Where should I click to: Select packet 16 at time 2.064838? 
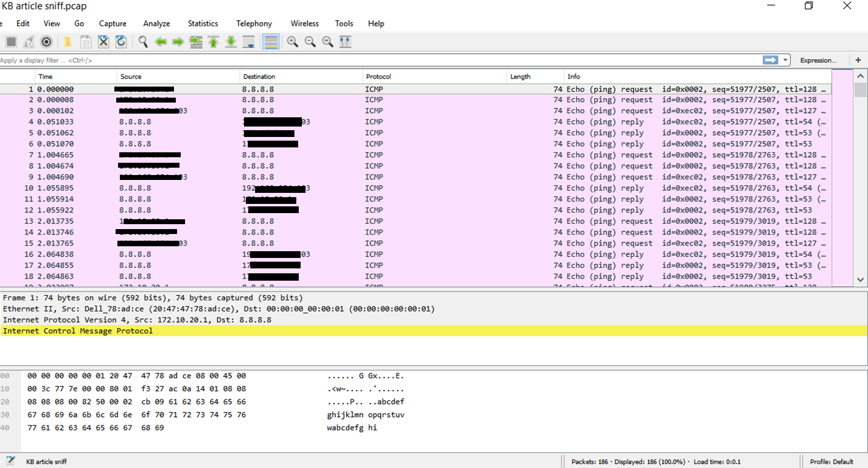[416, 254]
